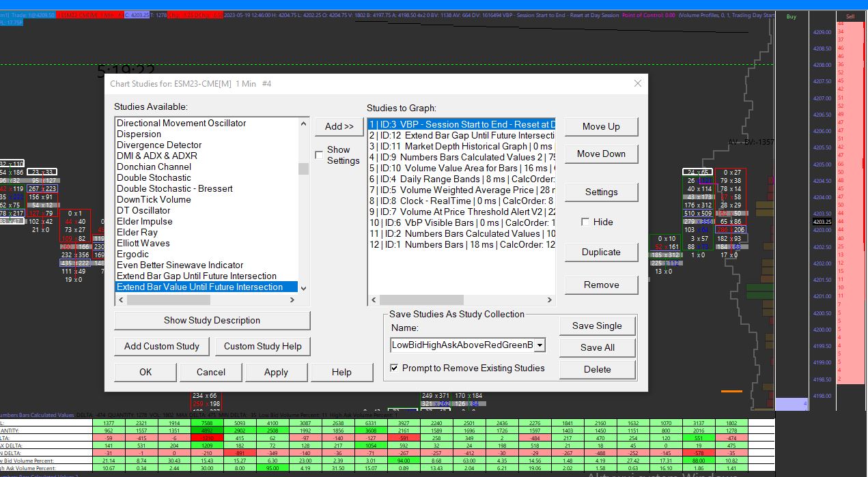Toggle the Hide checkbox
This screenshot has height=477, width=868.
(x=585, y=222)
